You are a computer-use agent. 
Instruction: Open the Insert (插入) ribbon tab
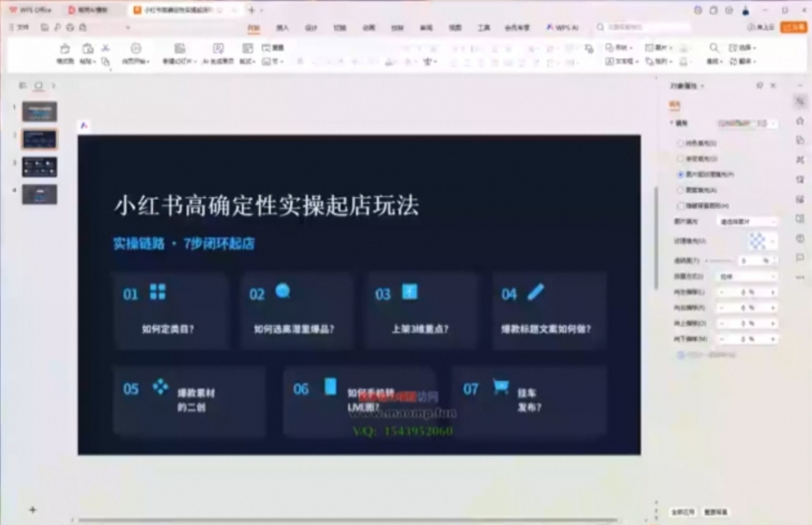coord(283,28)
